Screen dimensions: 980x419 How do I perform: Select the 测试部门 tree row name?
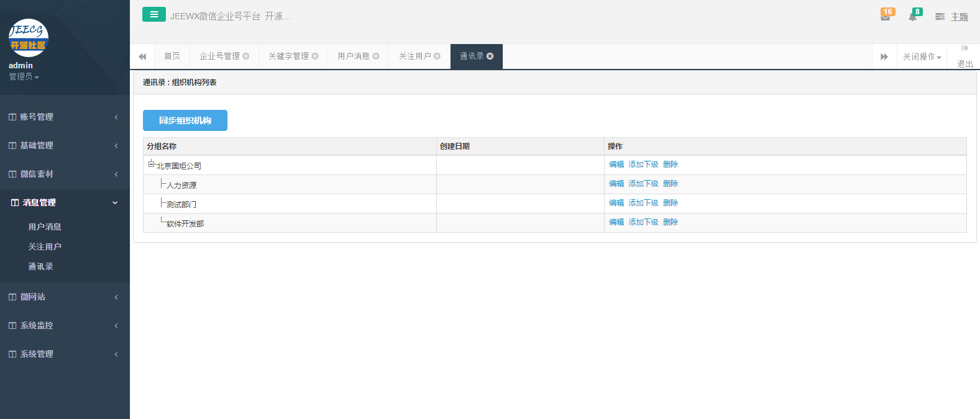coord(181,204)
